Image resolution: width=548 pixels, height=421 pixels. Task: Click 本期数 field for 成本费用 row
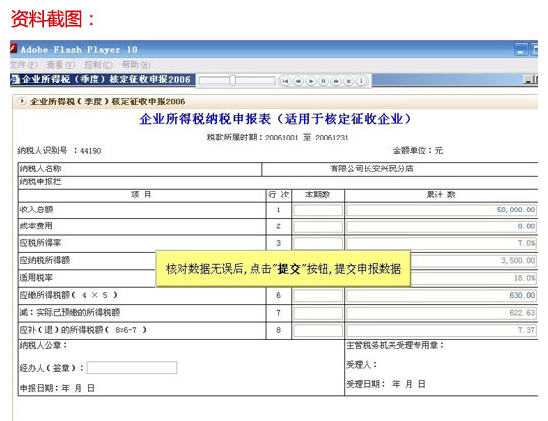point(318,226)
